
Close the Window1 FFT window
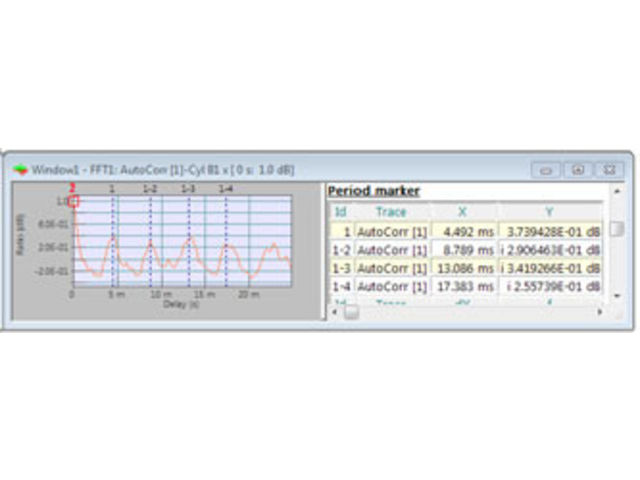(610, 170)
